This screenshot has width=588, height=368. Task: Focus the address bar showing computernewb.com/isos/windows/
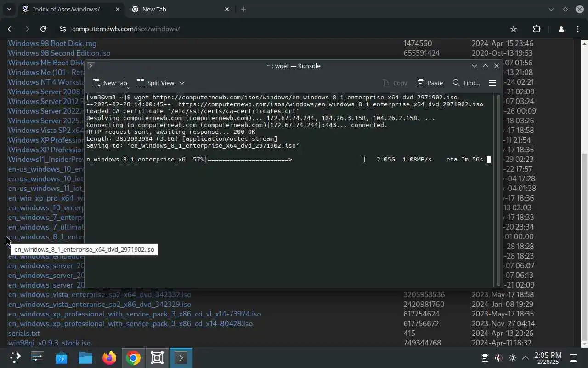point(285,29)
